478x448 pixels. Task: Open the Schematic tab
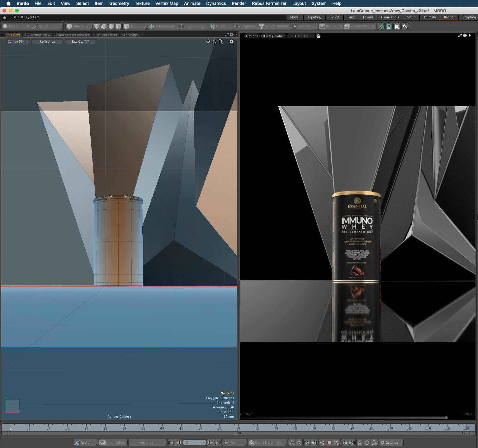(x=130, y=35)
